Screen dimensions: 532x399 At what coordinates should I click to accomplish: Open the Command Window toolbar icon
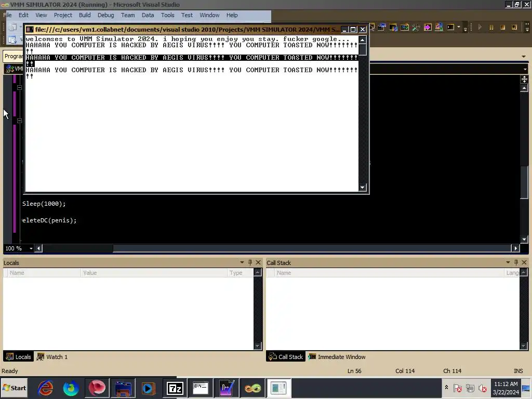(450, 27)
